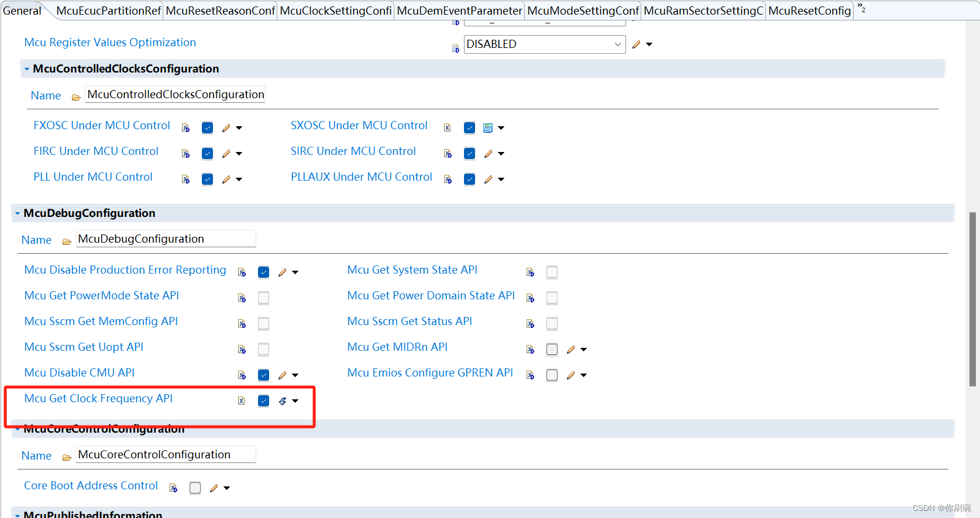The height and width of the screenshot is (518, 980).
Task: Check Core Boot Address Control checkbox
Action: pyautogui.click(x=195, y=488)
